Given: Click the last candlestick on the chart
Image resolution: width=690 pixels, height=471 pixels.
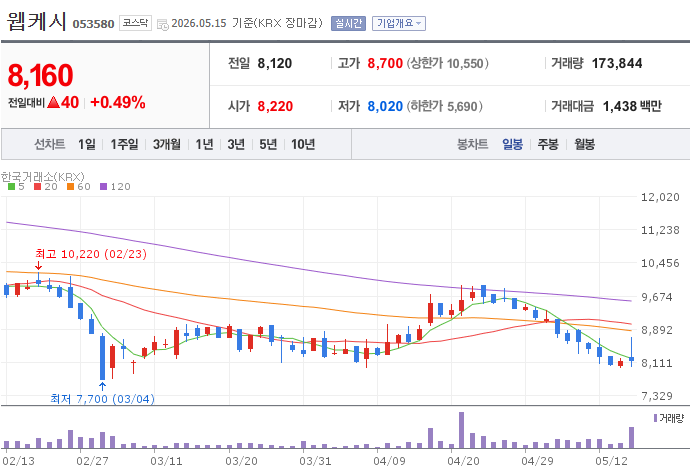Looking at the screenshot, I should pyautogui.click(x=631, y=352).
